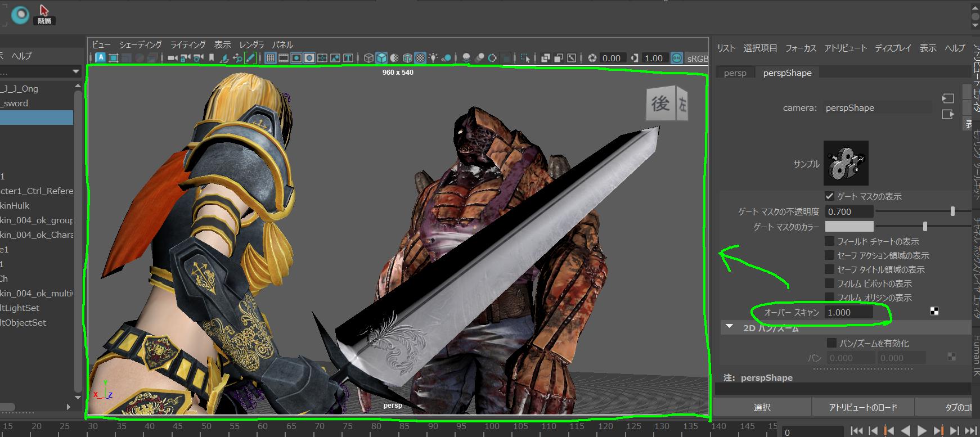Viewport: 980px width, 437px height.
Task: Click the exposure icon beside 0.00
Action: coord(592,58)
